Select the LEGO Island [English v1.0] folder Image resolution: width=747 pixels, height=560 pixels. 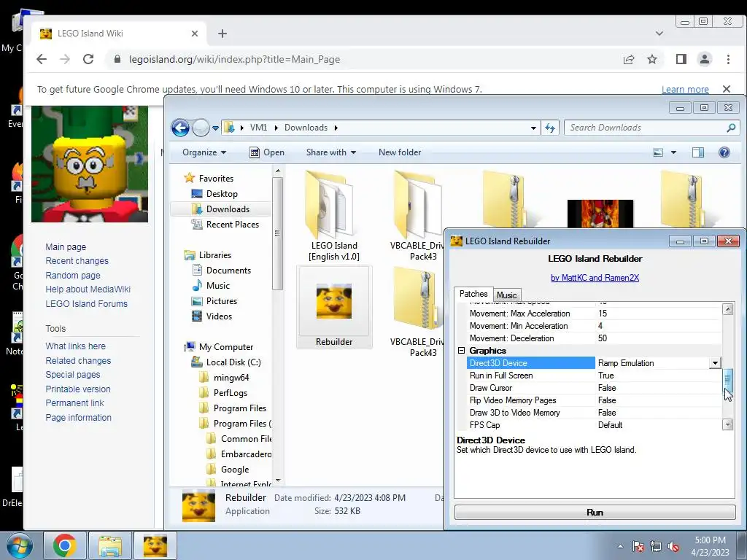coord(334,217)
